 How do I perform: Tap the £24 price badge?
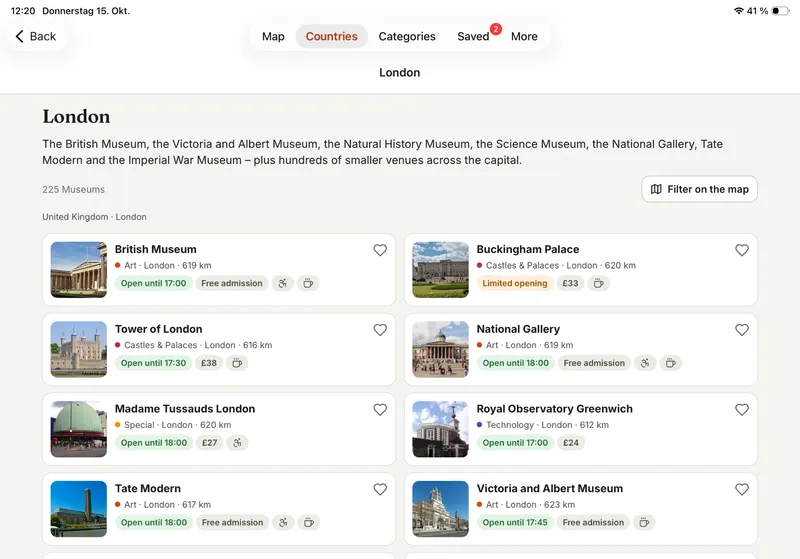tap(571, 443)
